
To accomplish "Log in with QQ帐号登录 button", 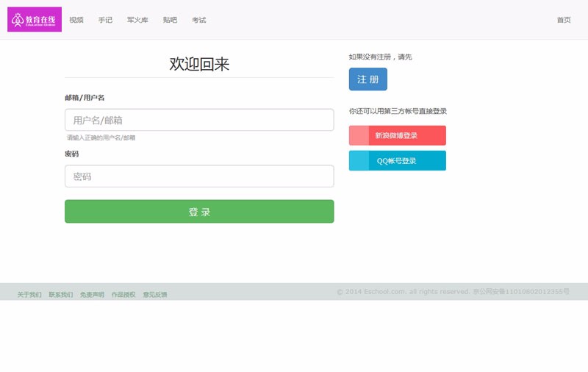I will pos(398,160).
